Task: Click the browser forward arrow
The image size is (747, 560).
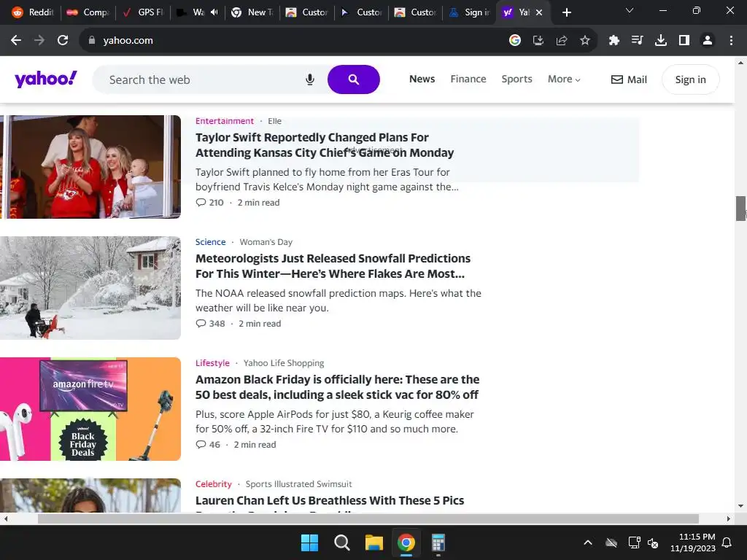Action: 39,41
